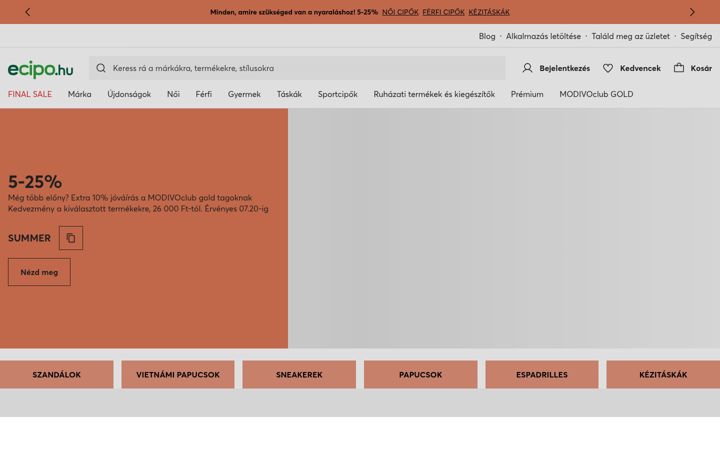
Task: Click the grey hero banner image
Action: pos(504,228)
